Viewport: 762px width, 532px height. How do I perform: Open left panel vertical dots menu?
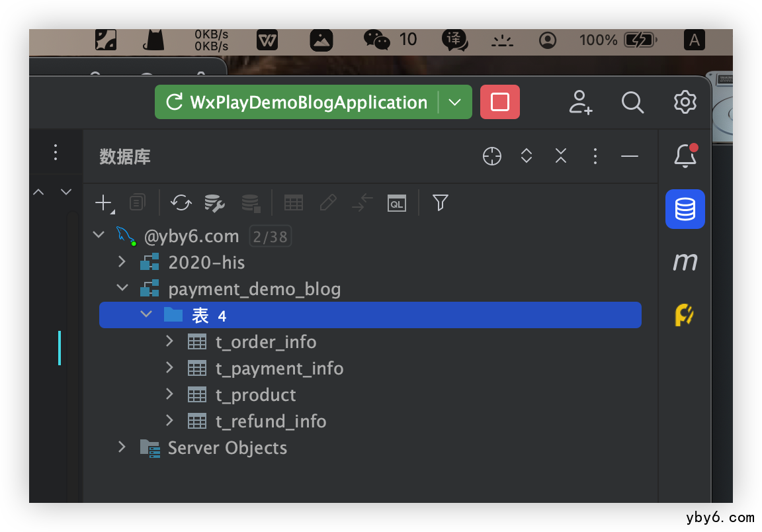[x=56, y=152]
